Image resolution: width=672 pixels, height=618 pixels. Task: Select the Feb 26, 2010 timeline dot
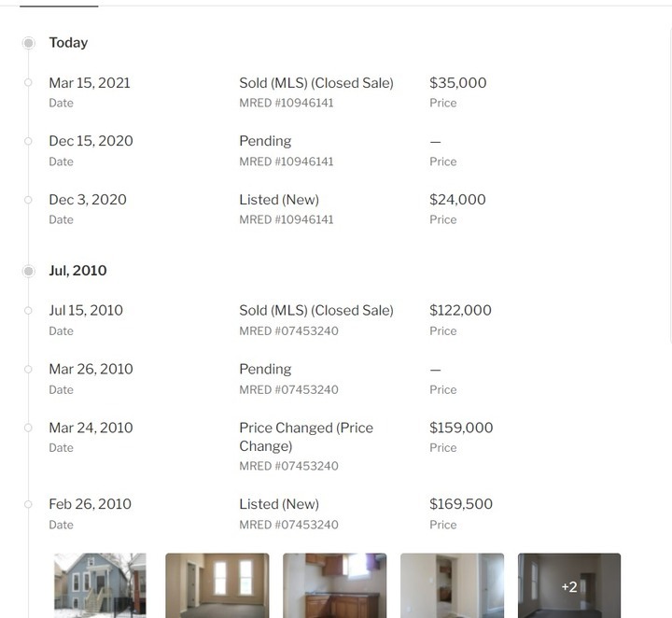click(x=29, y=504)
